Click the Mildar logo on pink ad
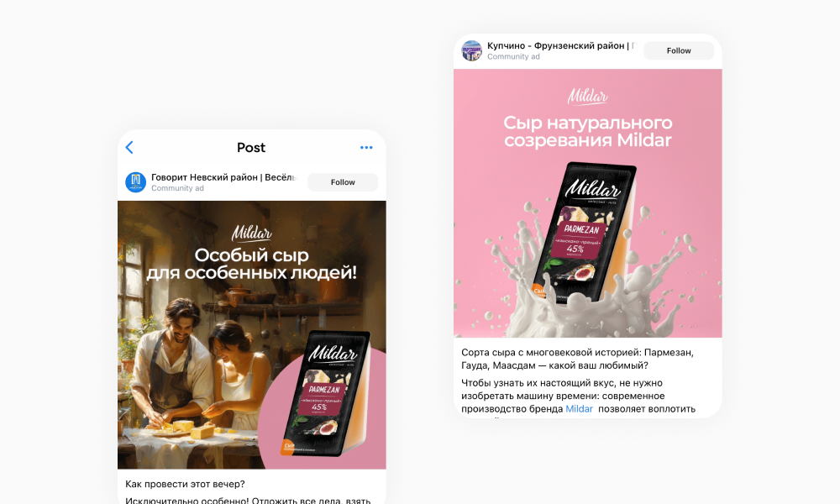840x504 pixels. click(x=588, y=97)
